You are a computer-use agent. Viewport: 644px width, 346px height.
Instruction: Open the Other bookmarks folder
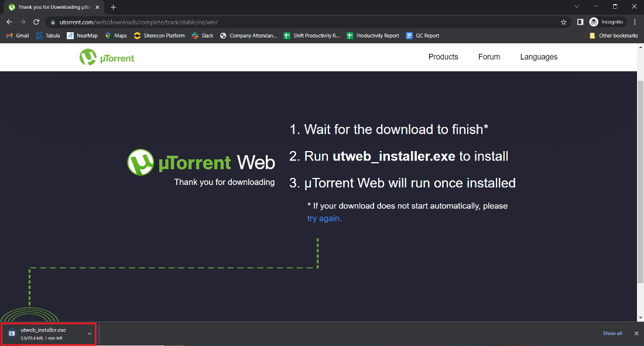click(x=613, y=35)
